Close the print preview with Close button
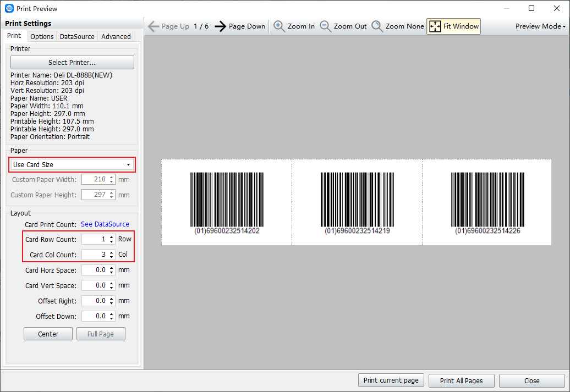Screen dimensions: 570x392 coord(532,380)
